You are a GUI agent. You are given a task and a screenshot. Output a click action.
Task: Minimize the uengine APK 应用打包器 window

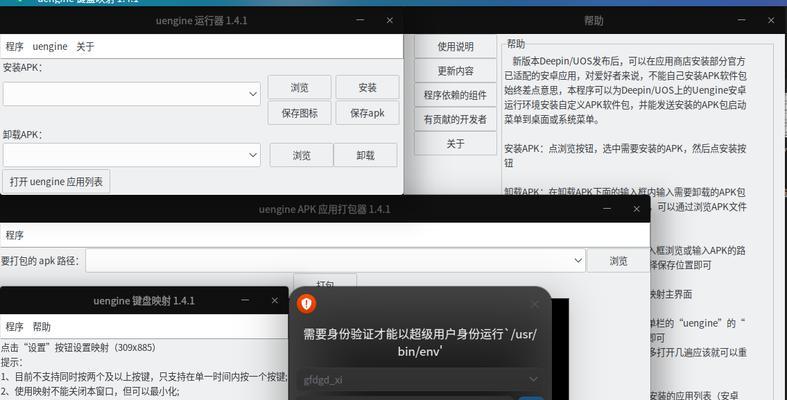[607, 209]
